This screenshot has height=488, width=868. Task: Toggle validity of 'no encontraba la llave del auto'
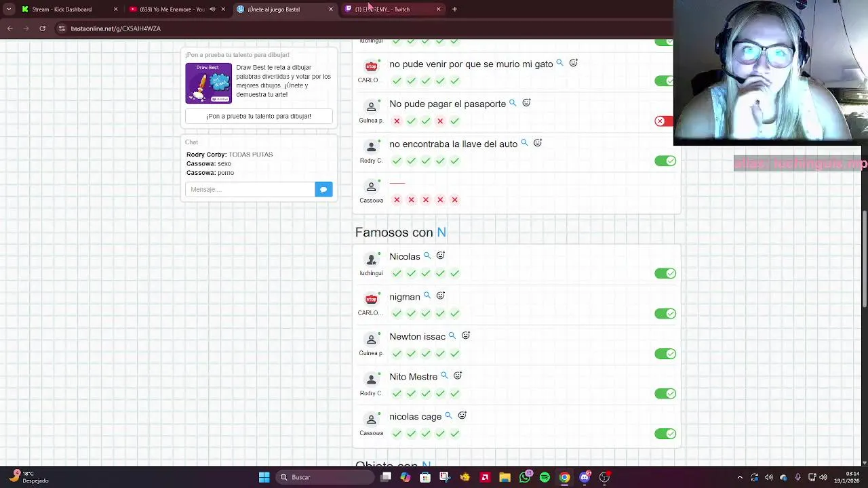tap(665, 161)
